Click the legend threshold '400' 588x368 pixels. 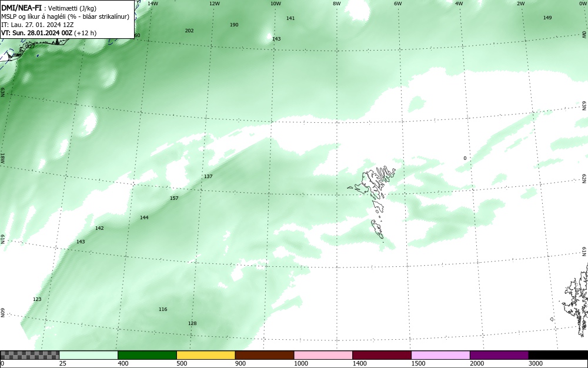(x=123, y=363)
